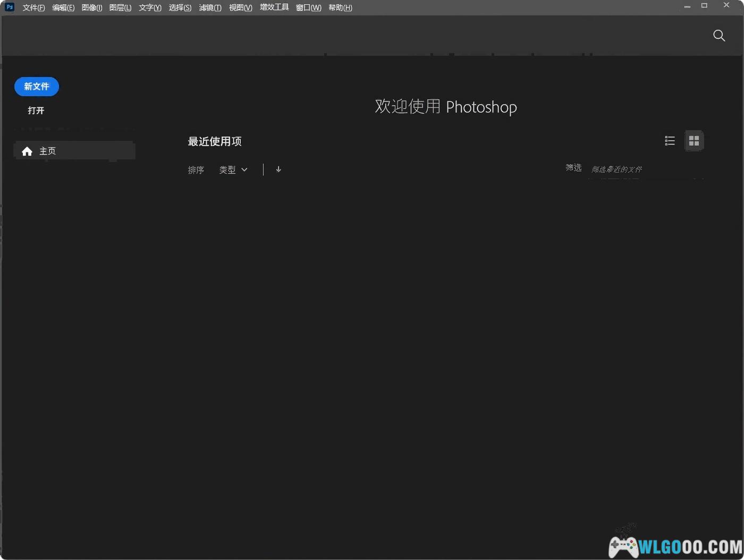
Task: Open the 选择(S) menu
Action: click(180, 7)
